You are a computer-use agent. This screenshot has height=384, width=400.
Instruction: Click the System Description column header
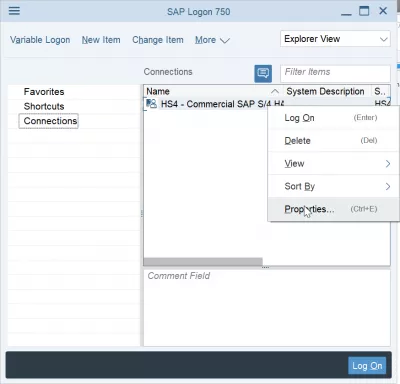(327, 91)
